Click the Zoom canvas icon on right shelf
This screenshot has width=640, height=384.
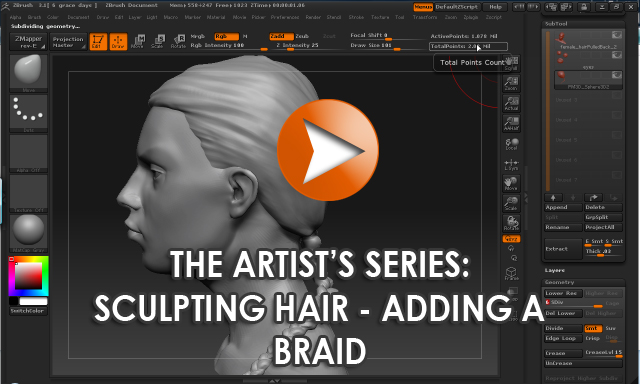click(x=511, y=83)
